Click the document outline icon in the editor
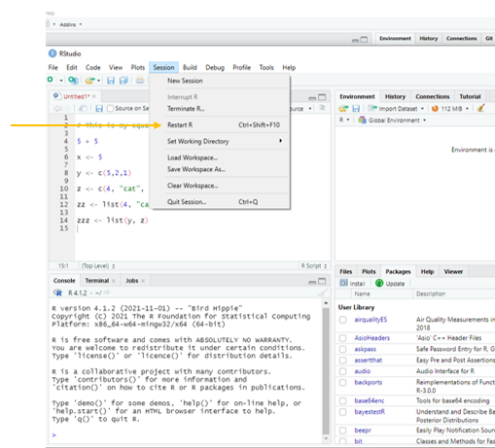The image size is (495, 448). (322, 108)
